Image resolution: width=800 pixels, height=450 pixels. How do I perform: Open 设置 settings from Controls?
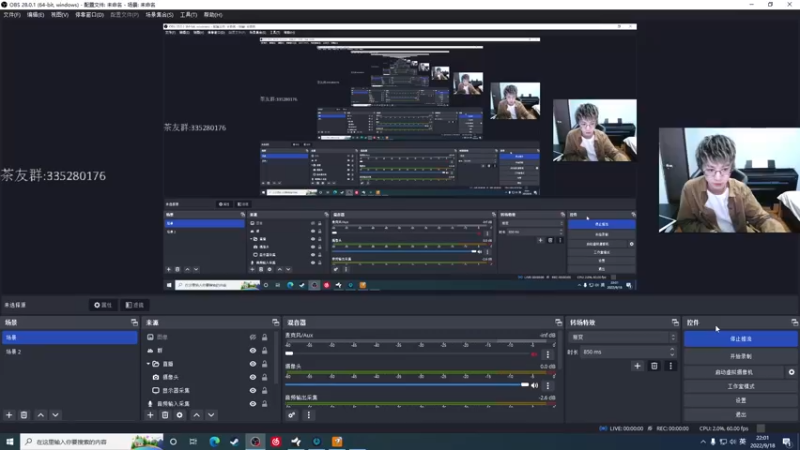(x=740, y=401)
